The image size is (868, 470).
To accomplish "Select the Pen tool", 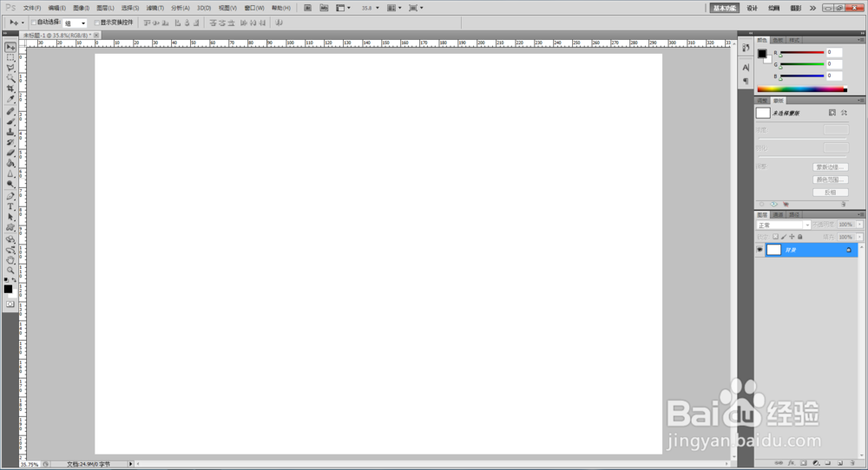I will 10,196.
